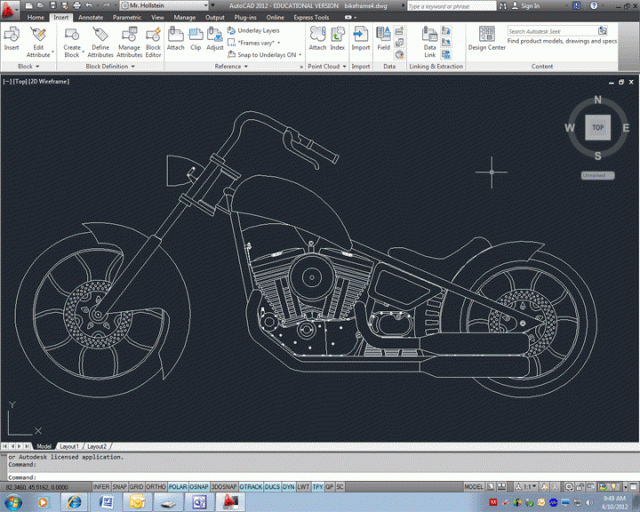Click the Point Cloud Index tool

(x=338, y=38)
